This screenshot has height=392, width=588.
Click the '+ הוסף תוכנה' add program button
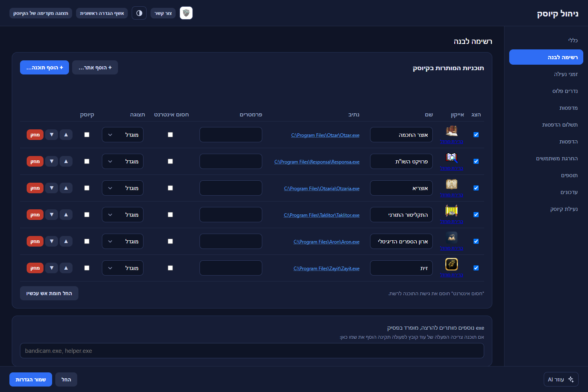44,67
